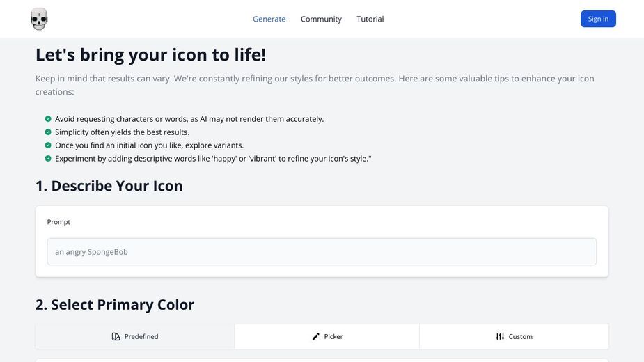Image resolution: width=644 pixels, height=362 pixels.
Task: Click the Sign in button
Action: (x=598, y=19)
